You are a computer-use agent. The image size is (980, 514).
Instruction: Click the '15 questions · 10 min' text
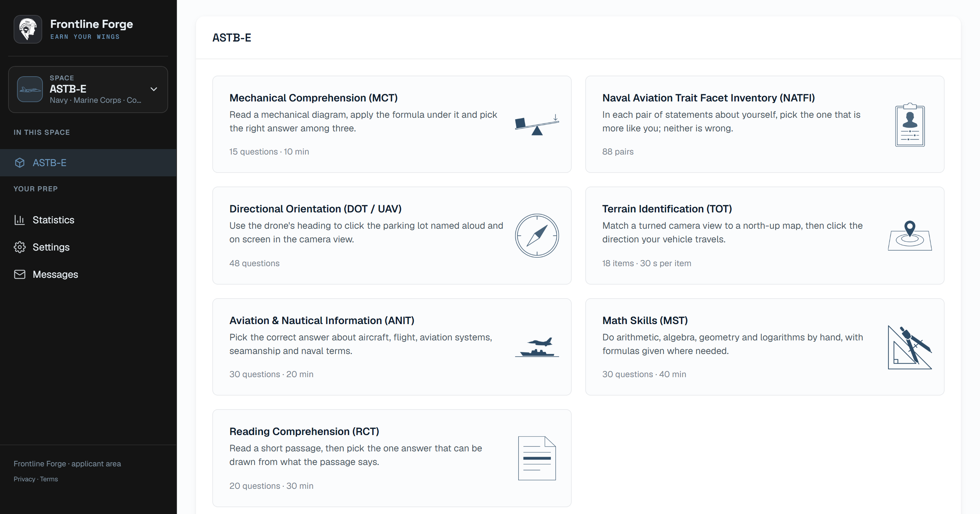click(x=269, y=152)
